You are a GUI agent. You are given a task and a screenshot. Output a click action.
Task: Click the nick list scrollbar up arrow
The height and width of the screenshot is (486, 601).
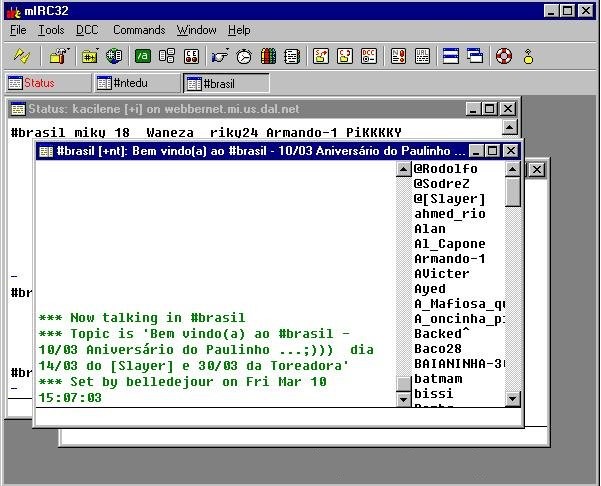pyautogui.click(x=513, y=169)
